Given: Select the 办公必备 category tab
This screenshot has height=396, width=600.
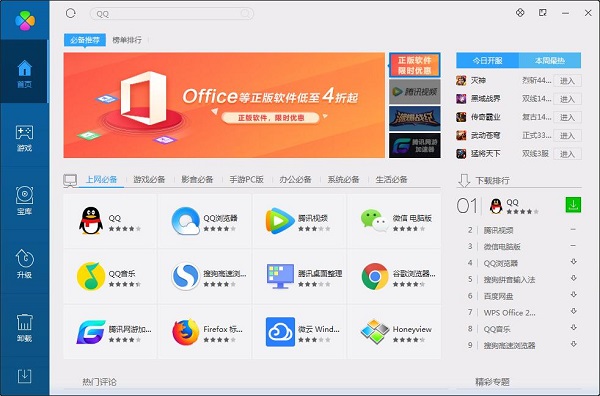Looking at the screenshot, I should 295,179.
